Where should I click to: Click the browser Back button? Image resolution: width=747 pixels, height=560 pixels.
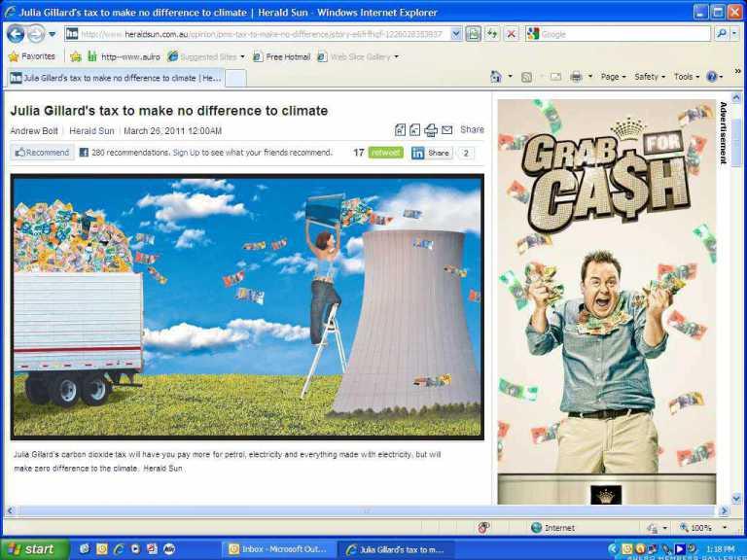pyautogui.click(x=16, y=34)
